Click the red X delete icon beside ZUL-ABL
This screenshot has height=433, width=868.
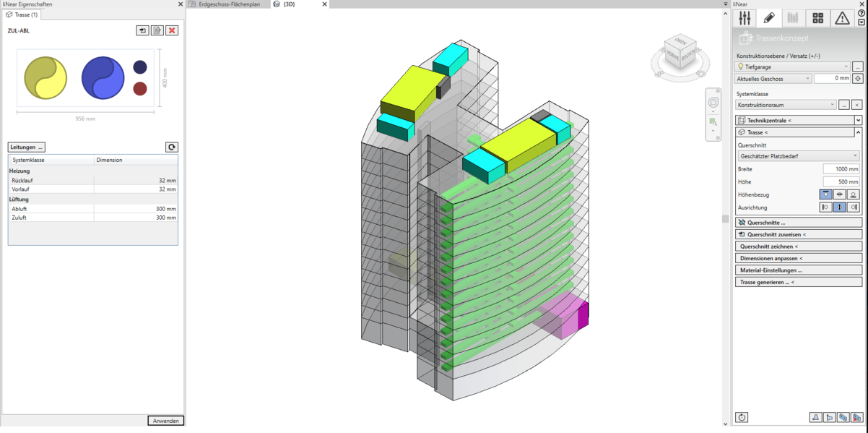[172, 30]
